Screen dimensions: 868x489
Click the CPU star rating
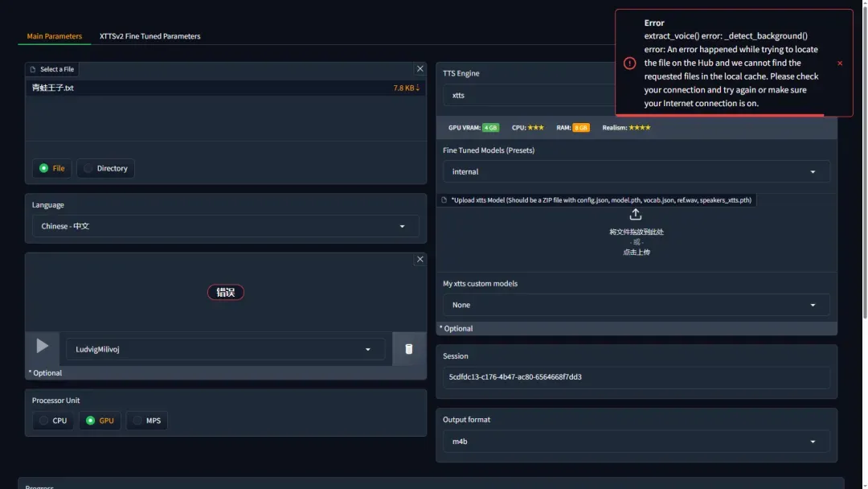pyautogui.click(x=535, y=128)
